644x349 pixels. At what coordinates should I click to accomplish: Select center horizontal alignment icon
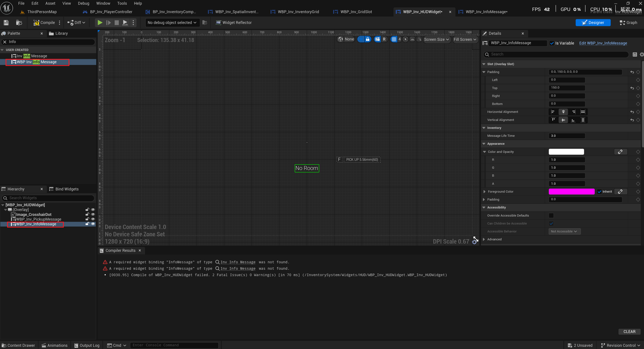pyautogui.click(x=563, y=112)
